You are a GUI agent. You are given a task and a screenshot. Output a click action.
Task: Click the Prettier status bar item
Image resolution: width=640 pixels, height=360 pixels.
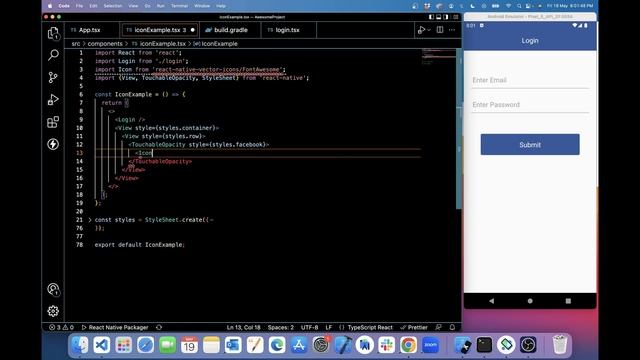coord(414,327)
